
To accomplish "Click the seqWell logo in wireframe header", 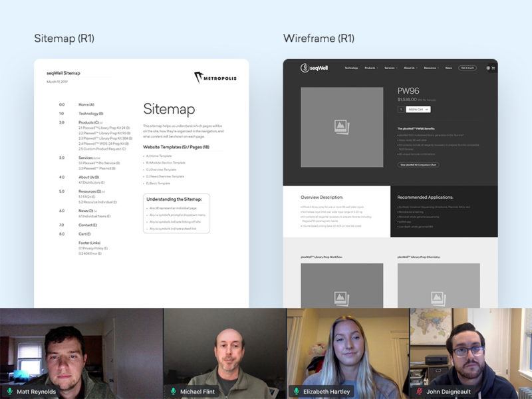I will click(314, 68).
